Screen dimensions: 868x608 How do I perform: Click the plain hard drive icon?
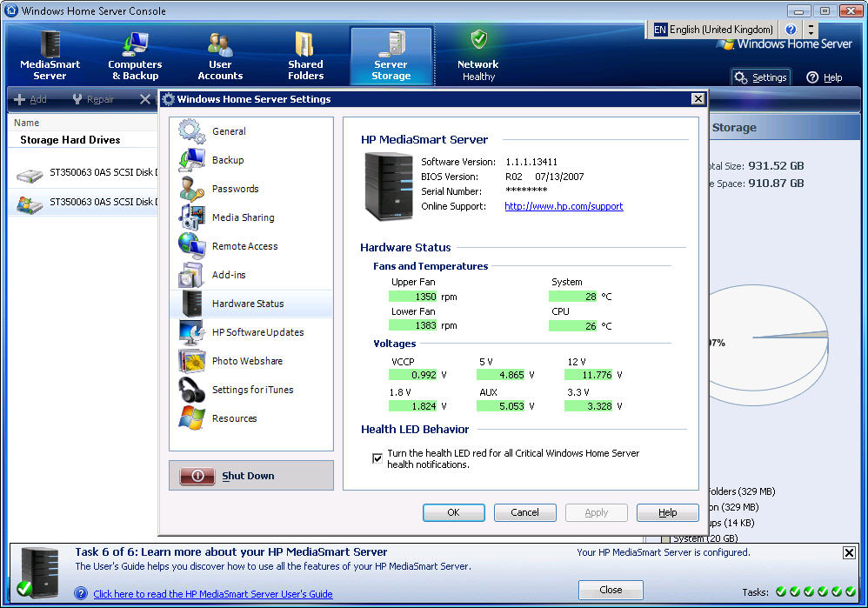(30, 176)
